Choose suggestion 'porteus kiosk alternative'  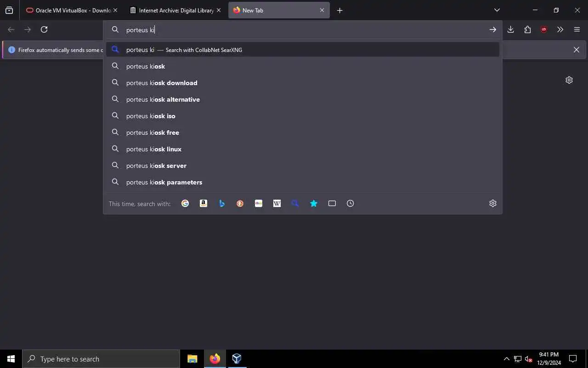pyautogui.click(x=303, y=99)
